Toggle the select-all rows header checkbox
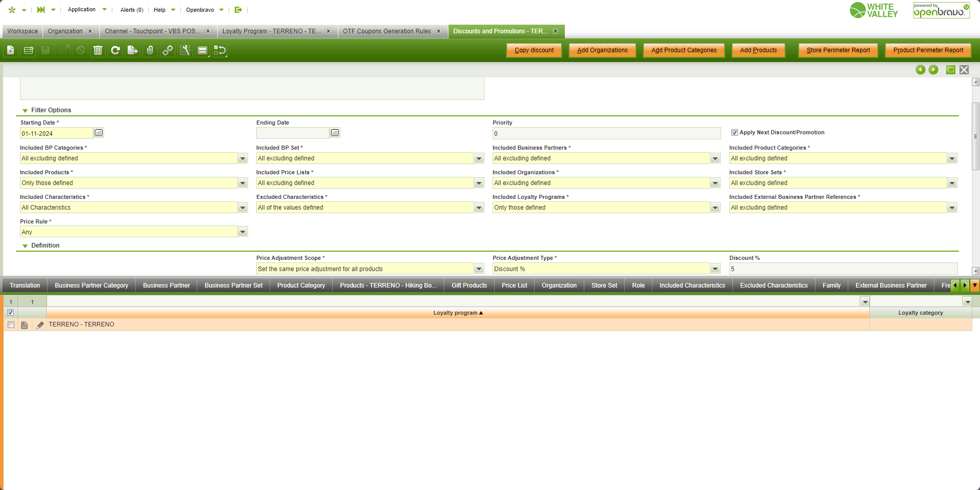The image size is (980, 490). [x=10, y=313]
